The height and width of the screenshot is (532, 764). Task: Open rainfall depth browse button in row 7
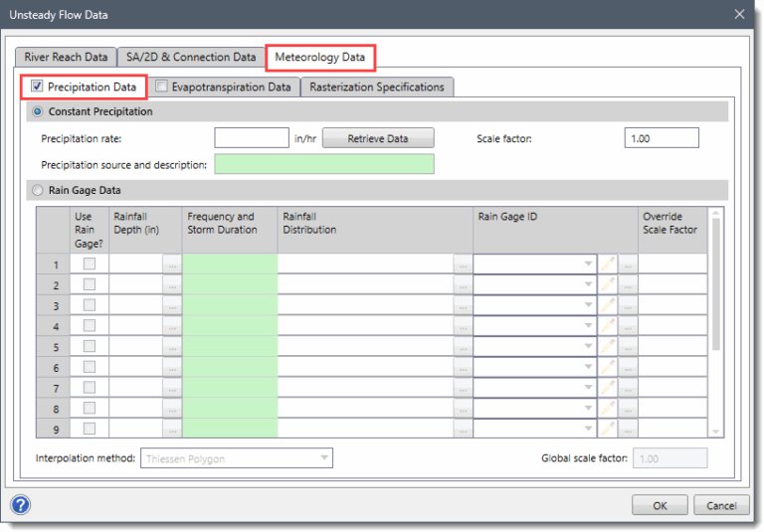(172, 388)
